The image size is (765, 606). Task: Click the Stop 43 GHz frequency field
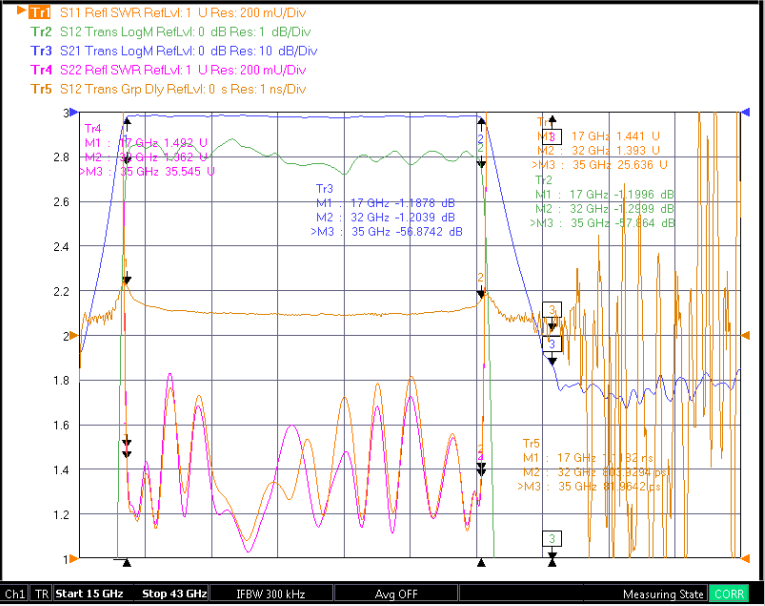point(174,593)
